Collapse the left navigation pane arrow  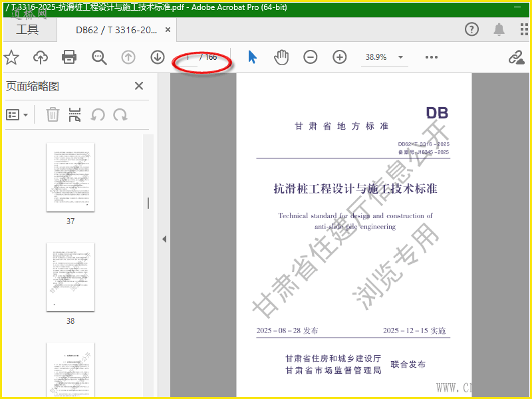click(x=164, y=239)
